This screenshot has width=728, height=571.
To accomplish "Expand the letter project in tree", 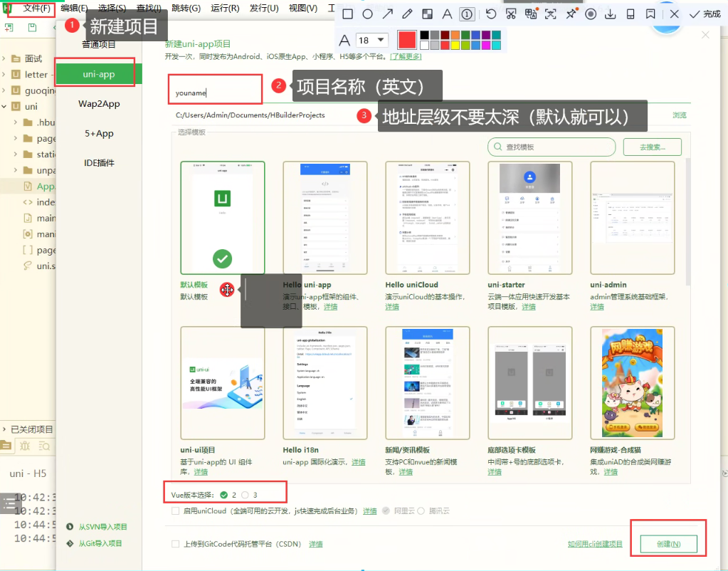I will (4, 74).
